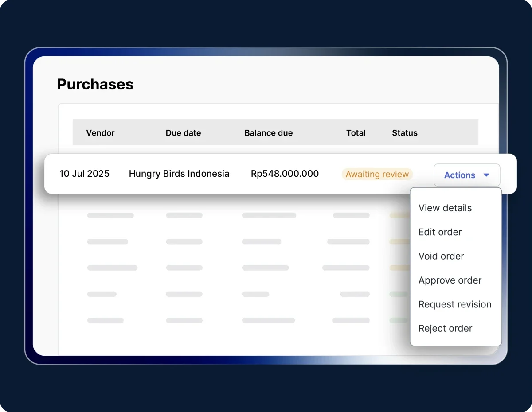Click first placeholder row under Vendor column
Image resolution: width=532 pixels, height=412 pixels.
tap(110, 215)
